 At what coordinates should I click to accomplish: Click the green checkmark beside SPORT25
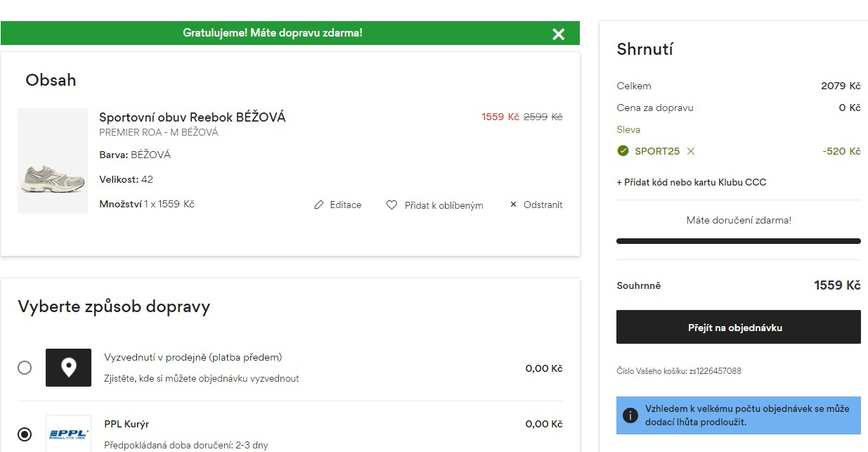[x=623, y=150]
